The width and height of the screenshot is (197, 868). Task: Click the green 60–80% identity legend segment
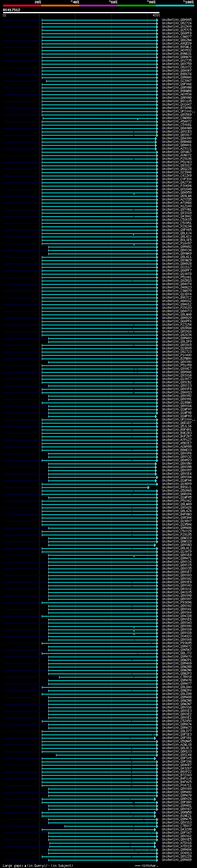click(x=137, y=6)
